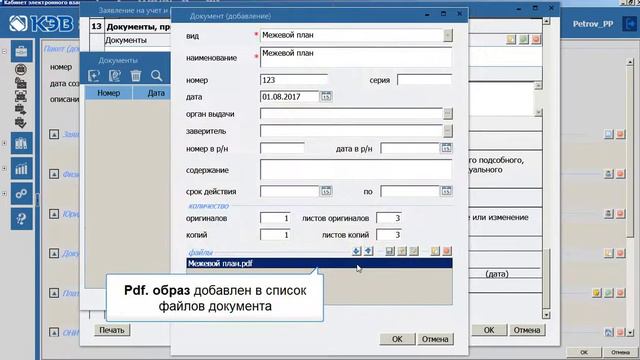The width and height of the screenshot is (640, 360).
Task: Click the Petrov_PP user name
Action: click(593, 24)
